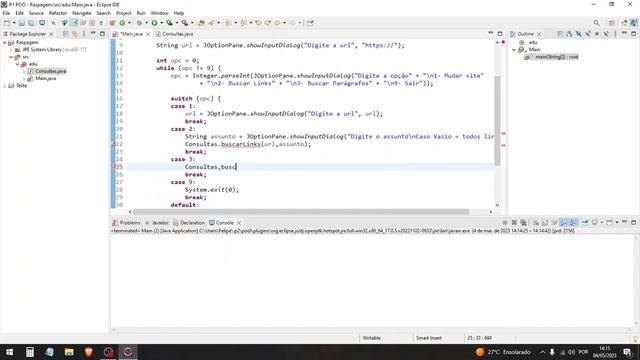Click the editor horizontal scrollbar

301,212
